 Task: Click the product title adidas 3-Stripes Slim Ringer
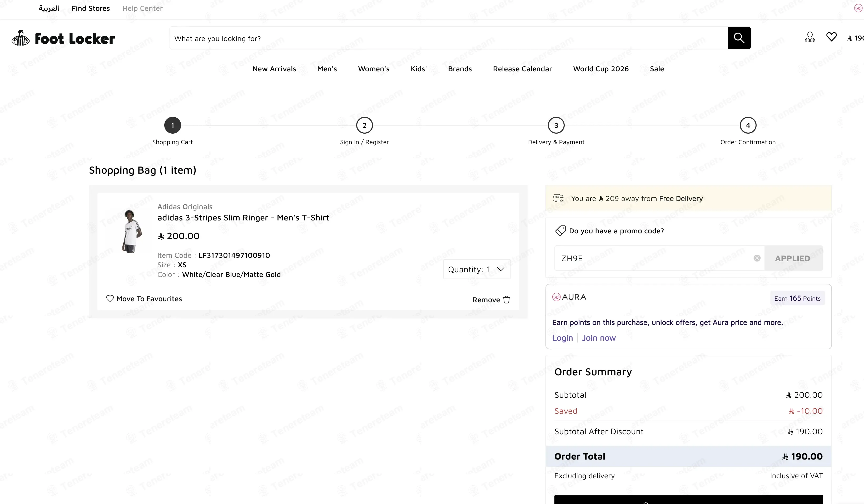click(x=243, y=218)
